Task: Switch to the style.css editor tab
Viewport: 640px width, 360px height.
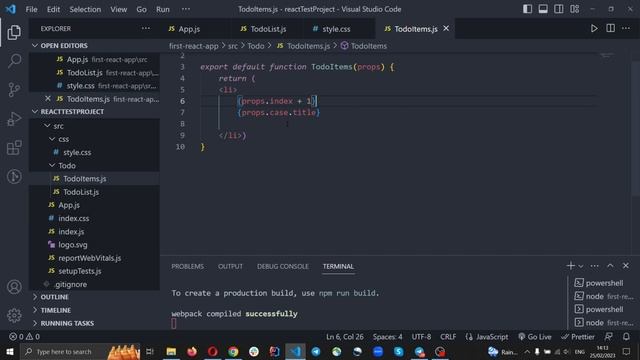Action: pos(336,29)
